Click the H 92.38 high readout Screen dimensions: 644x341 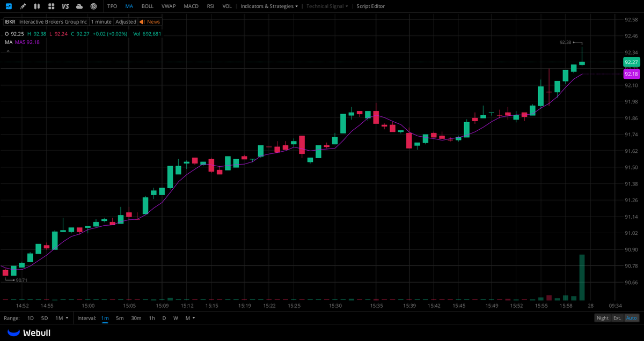point(37,34)
